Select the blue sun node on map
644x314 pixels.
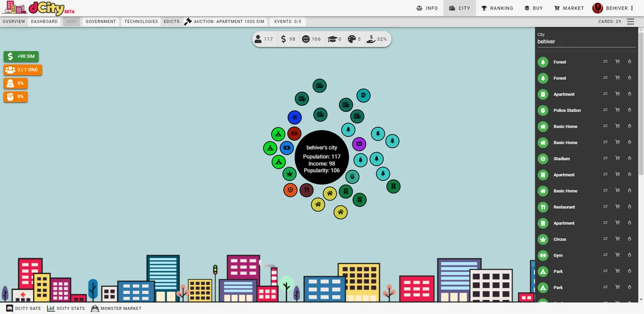(x=294, y=118)
